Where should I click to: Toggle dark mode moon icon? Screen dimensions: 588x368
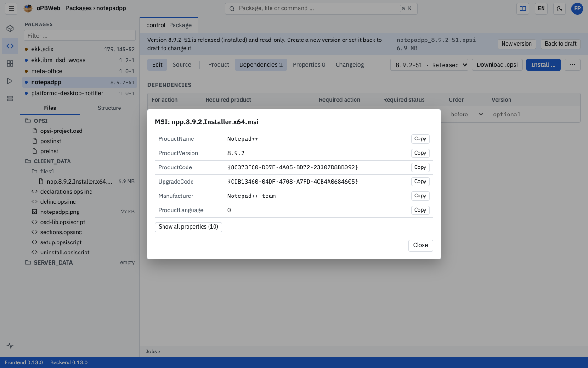pos(559,8)
